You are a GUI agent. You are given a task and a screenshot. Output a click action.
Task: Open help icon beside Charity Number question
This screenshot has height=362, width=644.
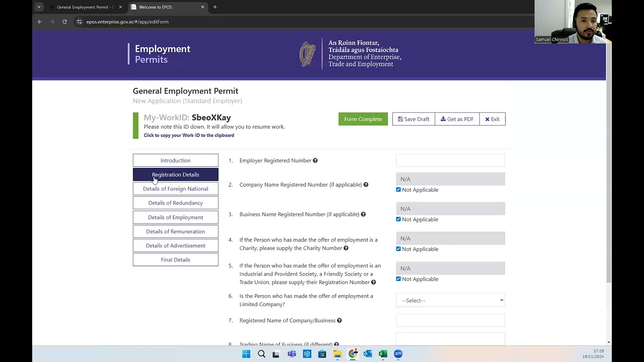(346, 248)
